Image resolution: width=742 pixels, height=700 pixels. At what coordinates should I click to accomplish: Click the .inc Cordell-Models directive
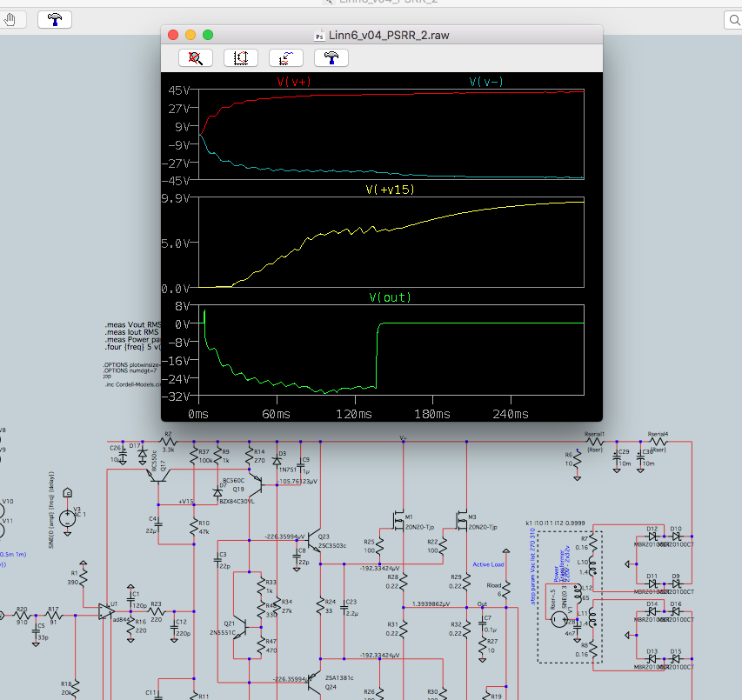tap(133, 384)
